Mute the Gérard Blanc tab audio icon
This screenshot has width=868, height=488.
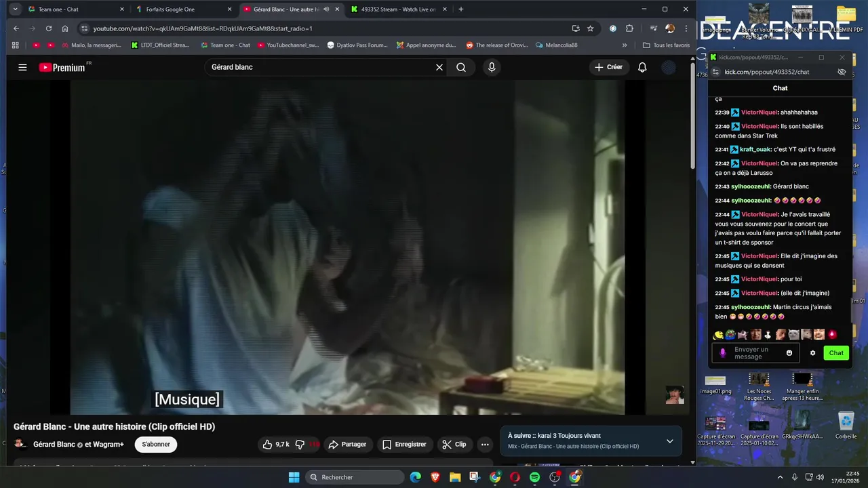(326, 9)
